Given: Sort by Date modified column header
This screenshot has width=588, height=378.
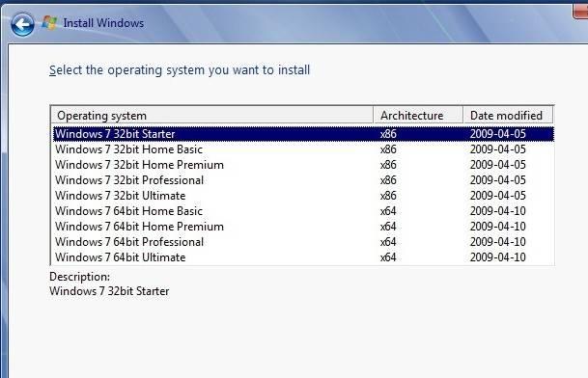Looking at the screenshot, I should [508, 116].
